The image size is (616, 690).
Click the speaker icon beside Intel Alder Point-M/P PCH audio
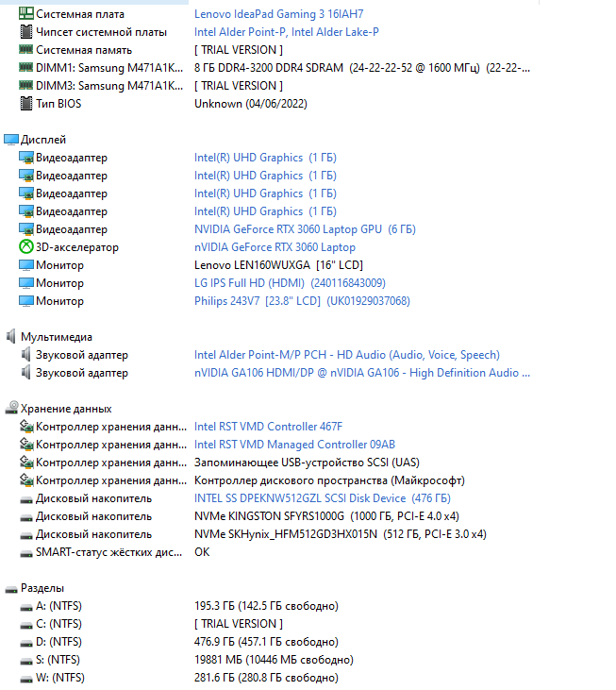[x=25, y=354]
